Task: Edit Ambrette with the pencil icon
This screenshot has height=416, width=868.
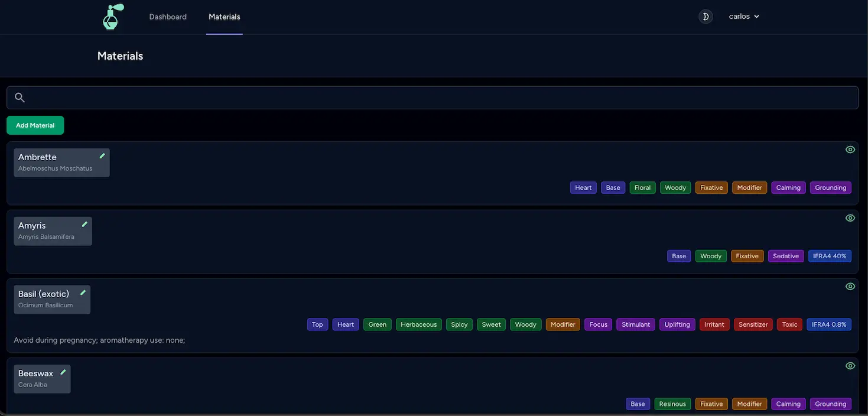Action: (102, 156)
